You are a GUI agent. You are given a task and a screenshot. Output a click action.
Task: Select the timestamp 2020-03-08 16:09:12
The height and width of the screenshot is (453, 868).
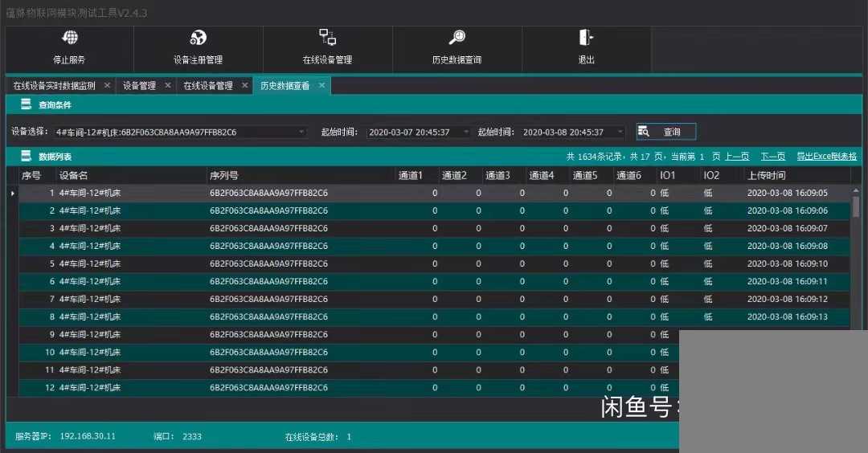click(x=787, y=300)
